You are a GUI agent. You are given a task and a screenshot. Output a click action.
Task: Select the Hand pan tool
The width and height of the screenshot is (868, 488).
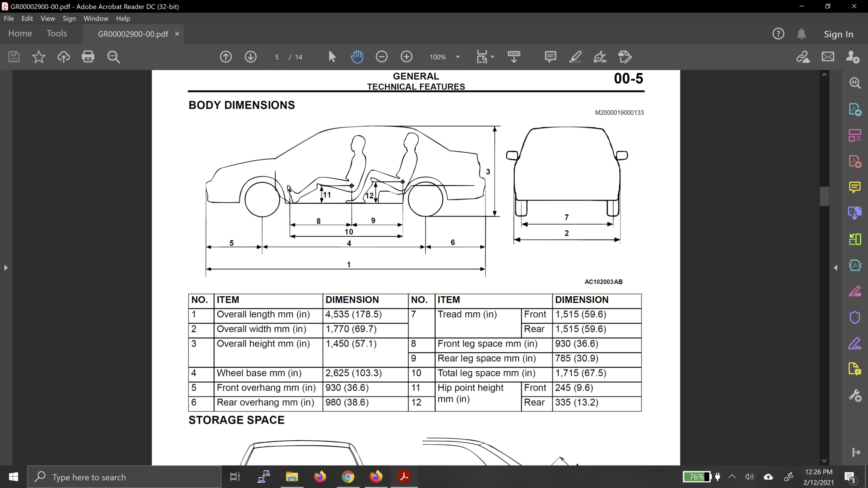357,57
